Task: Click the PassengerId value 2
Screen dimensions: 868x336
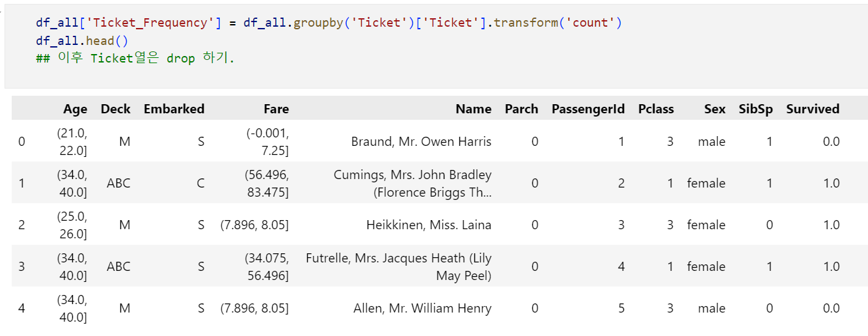Action: point(621,183)
